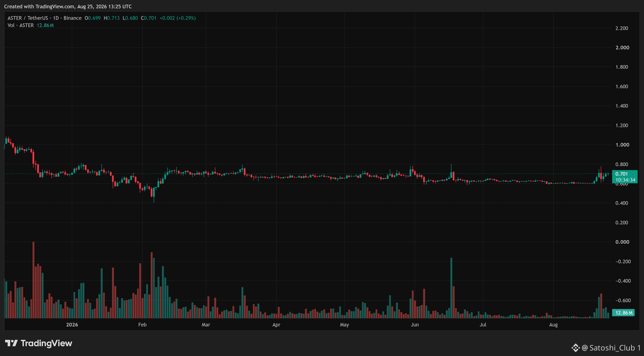The width and height of the screenshot is (644, 356).
Task: Select the ASTER / TetherUS symbol title
Action: [x=28, y=18]
